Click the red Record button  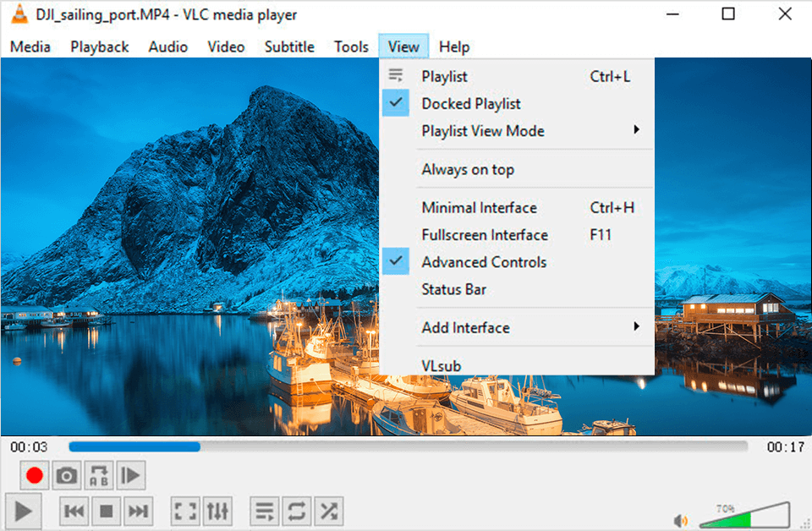pos(34,476)
